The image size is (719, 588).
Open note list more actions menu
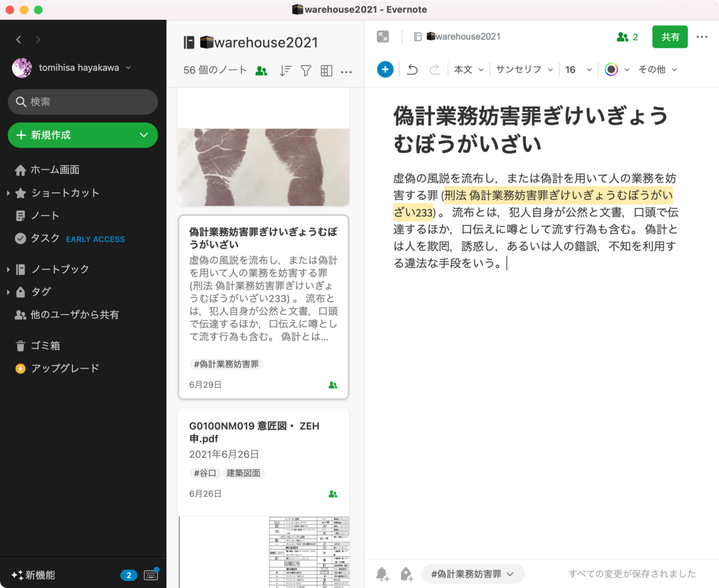[x=346, y=71]
